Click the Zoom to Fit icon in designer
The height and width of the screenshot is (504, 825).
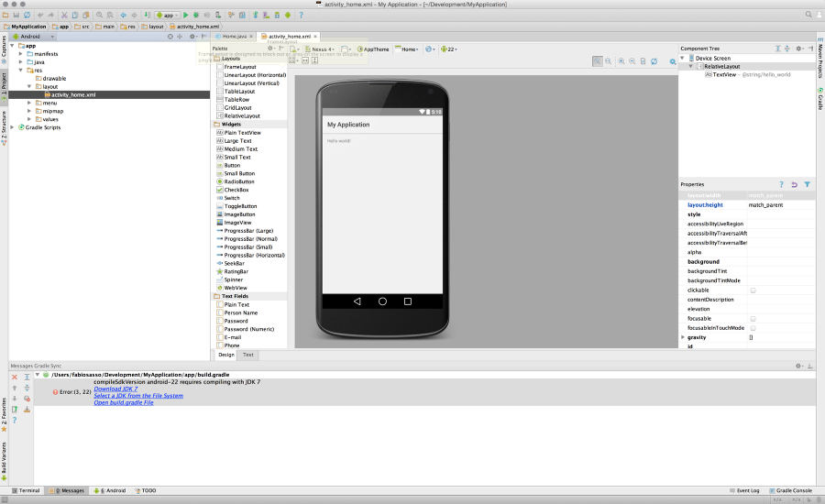coord(597,61)
